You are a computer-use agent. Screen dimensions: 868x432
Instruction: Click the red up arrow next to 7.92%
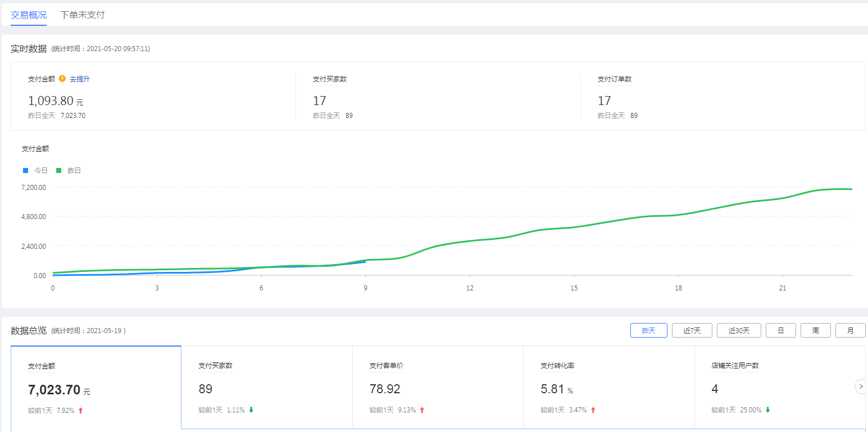[x=80, y=411]
